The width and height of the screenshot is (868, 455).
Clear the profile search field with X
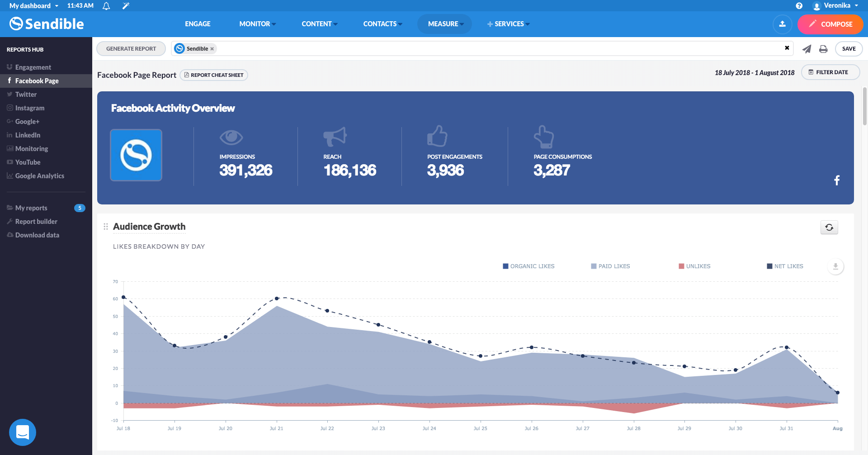787,48
